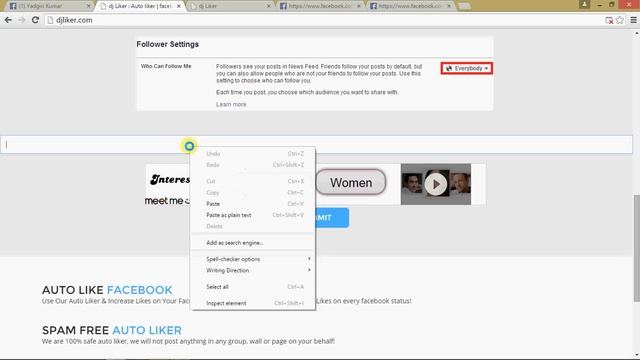The image size is (640, 360).
Task: Click the djliker.com address bar
Action: point(322,20)
